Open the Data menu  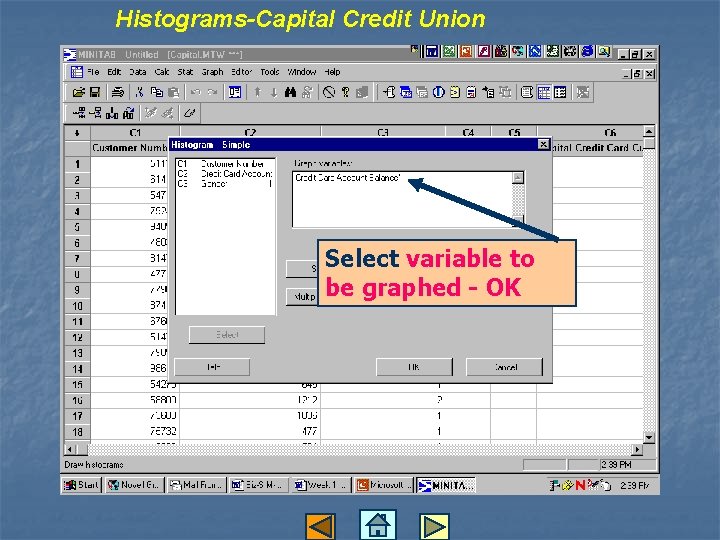[137, 72]
